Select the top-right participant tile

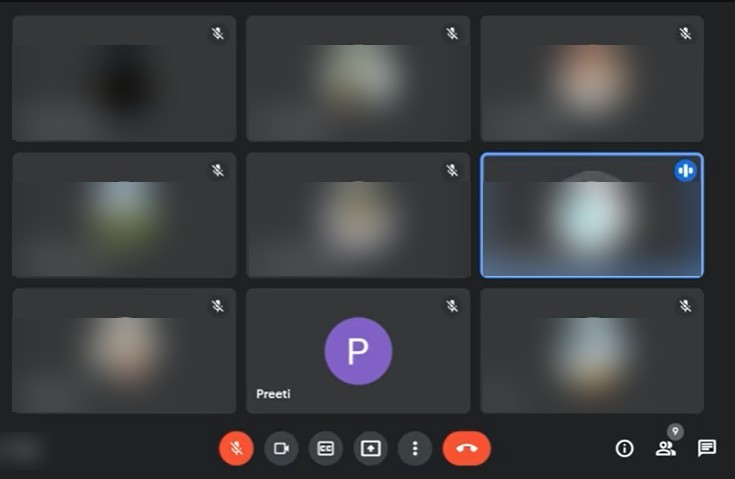point(592,78)
